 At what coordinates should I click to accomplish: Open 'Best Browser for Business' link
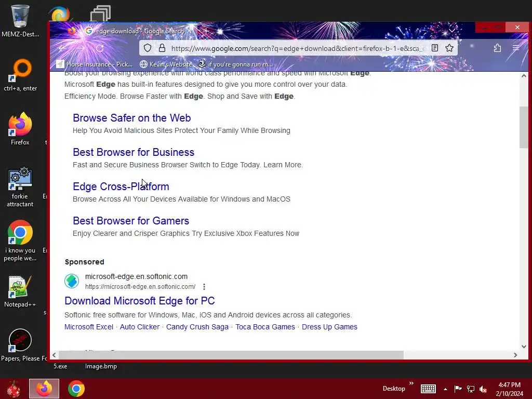pos(134,152)
